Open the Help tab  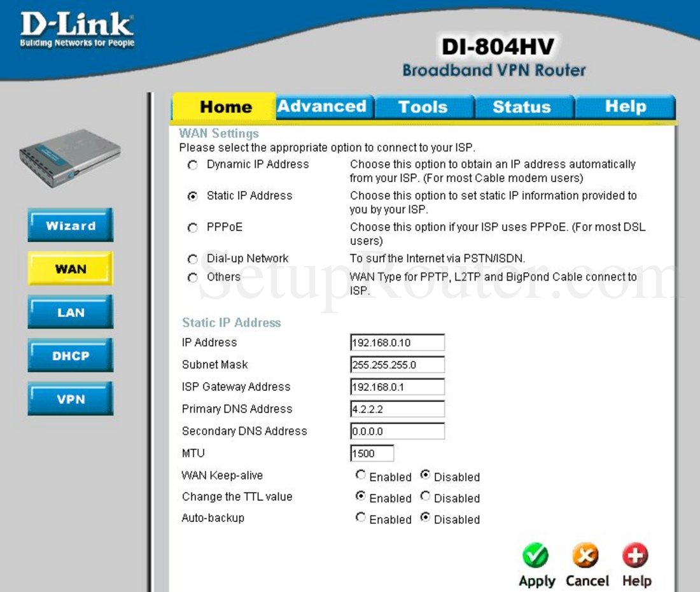(625, 107)
